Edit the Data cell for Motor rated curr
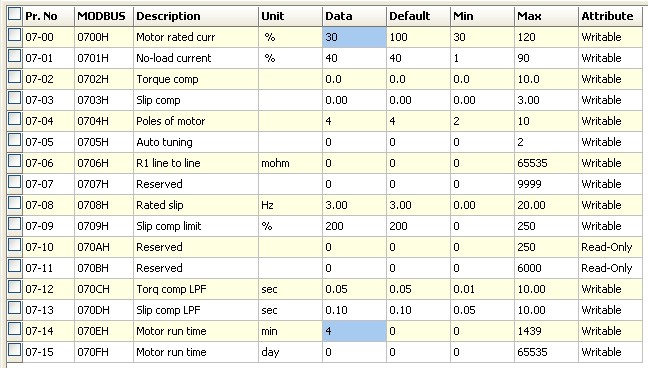Image resolution: width=648 pixels, height=368 pixels. [x=354, y=37]
